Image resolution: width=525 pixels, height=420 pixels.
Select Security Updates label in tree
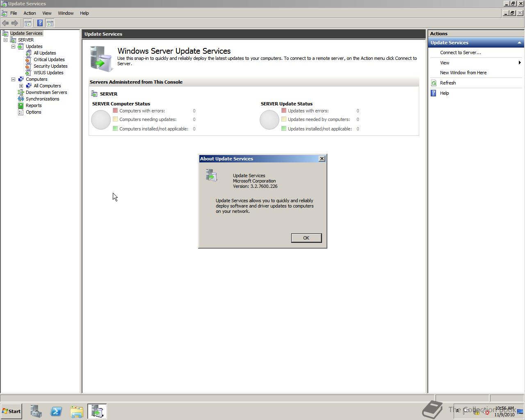(x=50, y=66)
